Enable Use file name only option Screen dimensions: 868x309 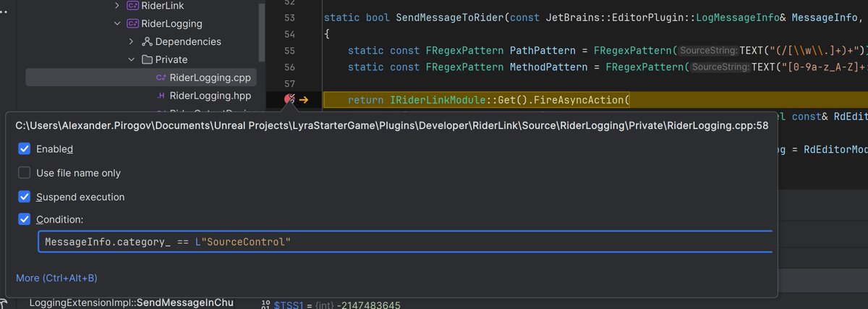[x=25, y=173]
